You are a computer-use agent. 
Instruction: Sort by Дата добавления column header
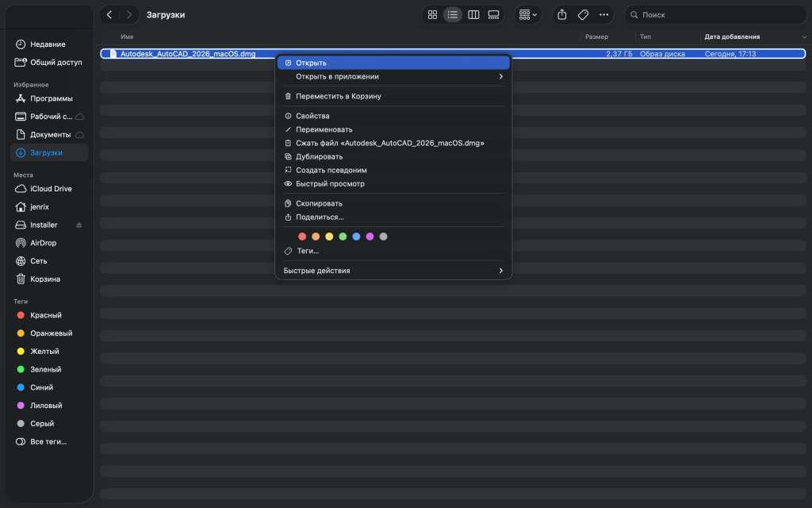click(x=732, y=37)
